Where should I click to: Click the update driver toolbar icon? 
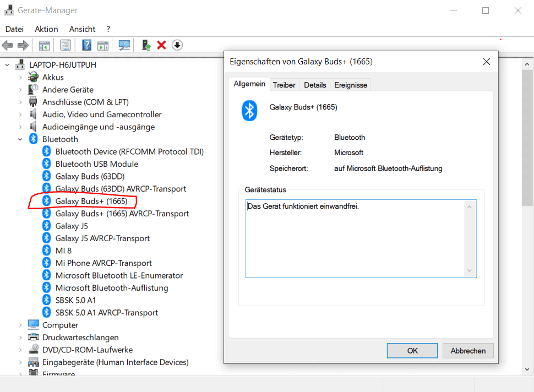[146, 45]
